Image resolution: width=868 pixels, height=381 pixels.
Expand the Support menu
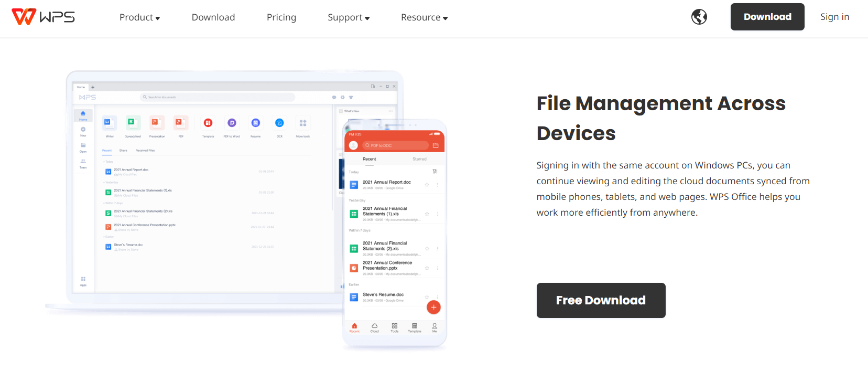coord(349,17)
